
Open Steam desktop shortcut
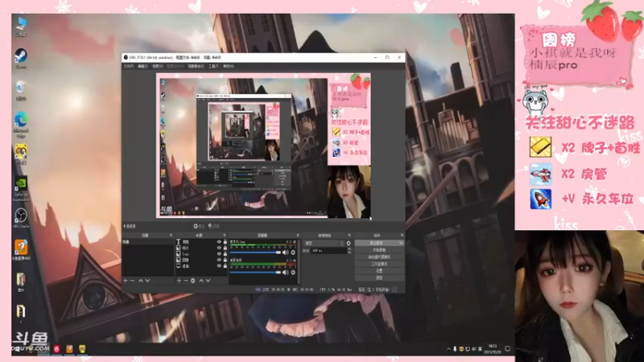(x=21, y=56)
